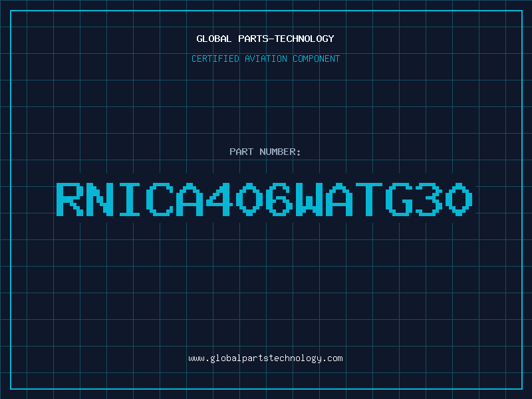532x399 pixels.
Task: Select the letter G in the part number
Action: (399, 199)
